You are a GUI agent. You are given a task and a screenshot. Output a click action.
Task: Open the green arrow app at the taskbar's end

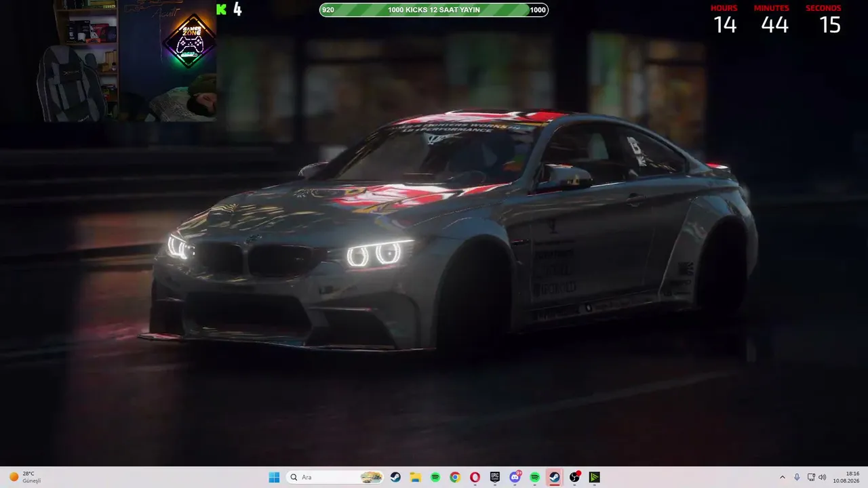(594, 477)
